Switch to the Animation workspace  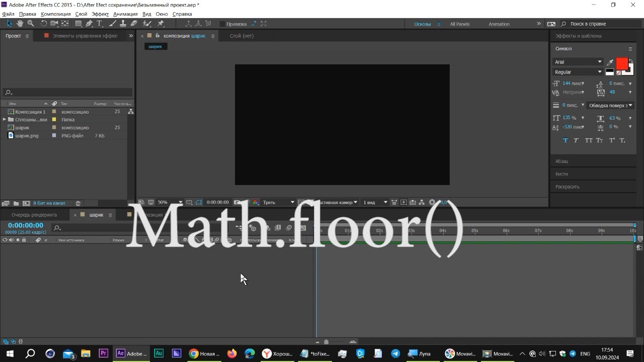pyautogui.click(x=499, y=24)
